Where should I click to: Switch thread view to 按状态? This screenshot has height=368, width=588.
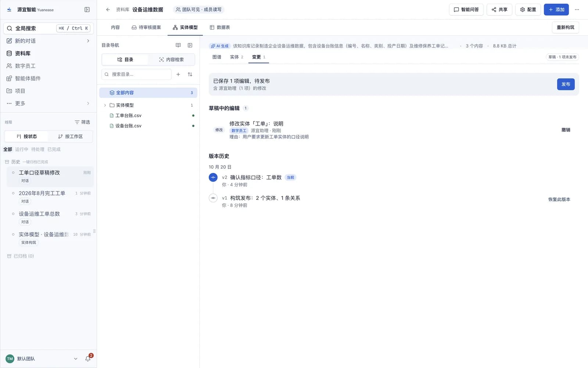26,137
